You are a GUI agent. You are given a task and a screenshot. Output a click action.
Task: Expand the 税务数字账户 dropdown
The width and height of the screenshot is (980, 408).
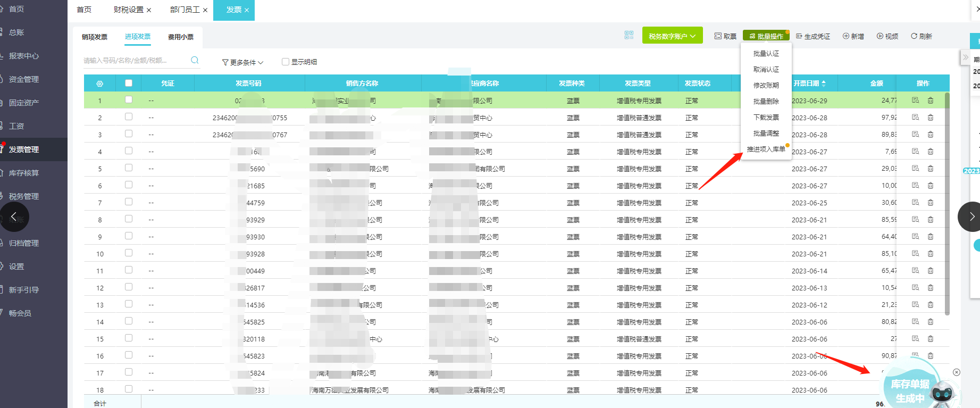(672, 36)
